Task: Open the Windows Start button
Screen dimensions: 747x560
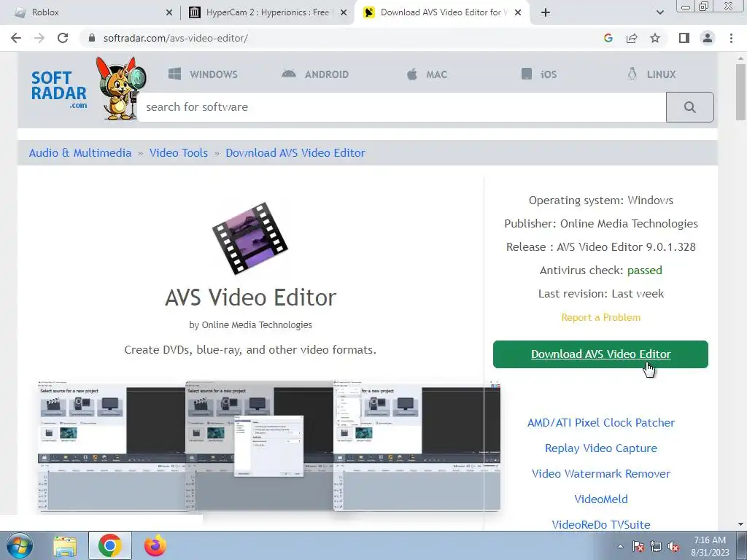Action: (20, 545)
